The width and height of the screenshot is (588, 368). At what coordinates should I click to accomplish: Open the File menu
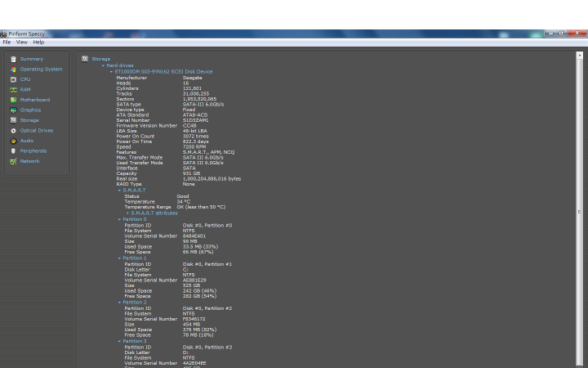[x=7, y=42]
